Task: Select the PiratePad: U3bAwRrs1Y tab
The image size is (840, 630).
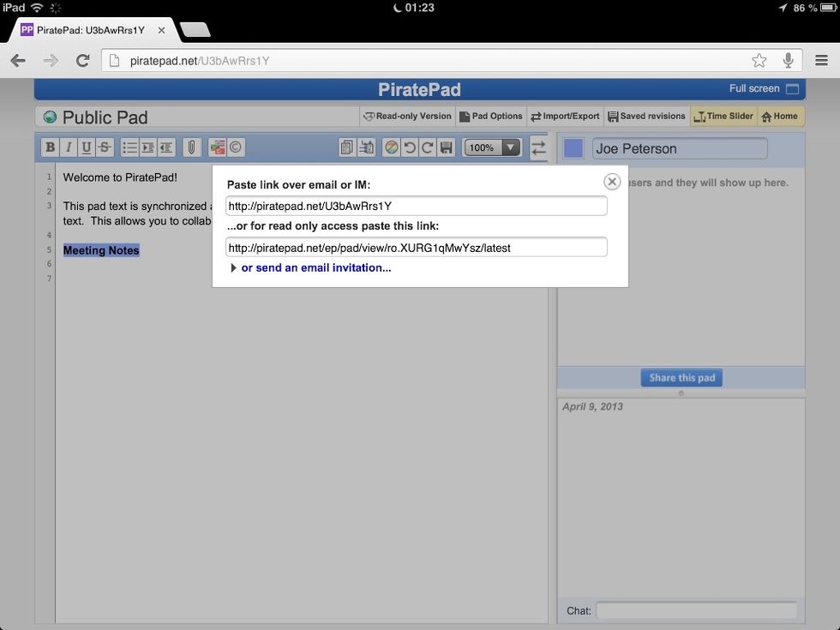Action: pos(91,31)
